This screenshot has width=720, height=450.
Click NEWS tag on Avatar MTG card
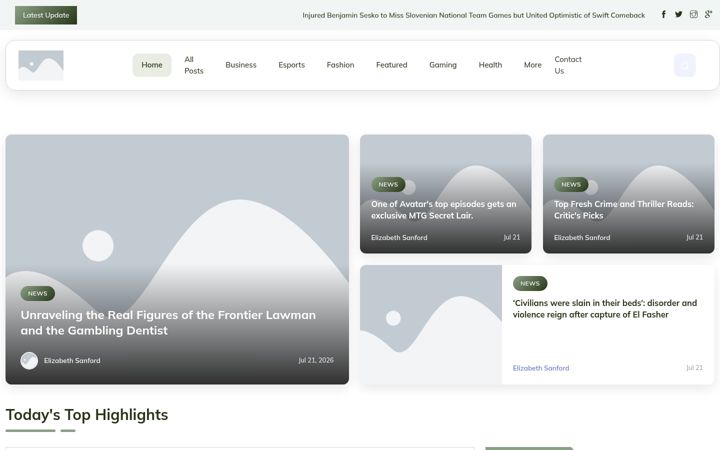388,185
